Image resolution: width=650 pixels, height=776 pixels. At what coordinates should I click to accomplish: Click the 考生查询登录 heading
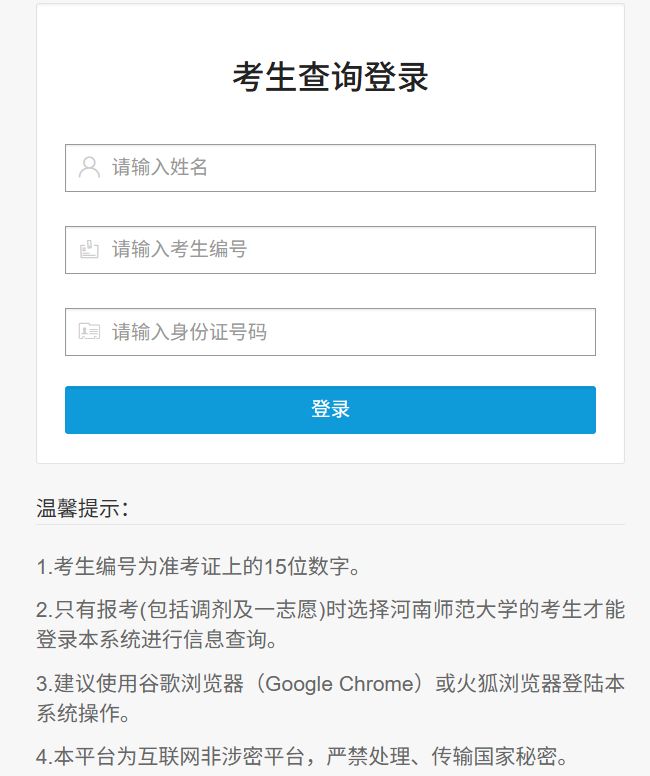(x=330, y=77)
